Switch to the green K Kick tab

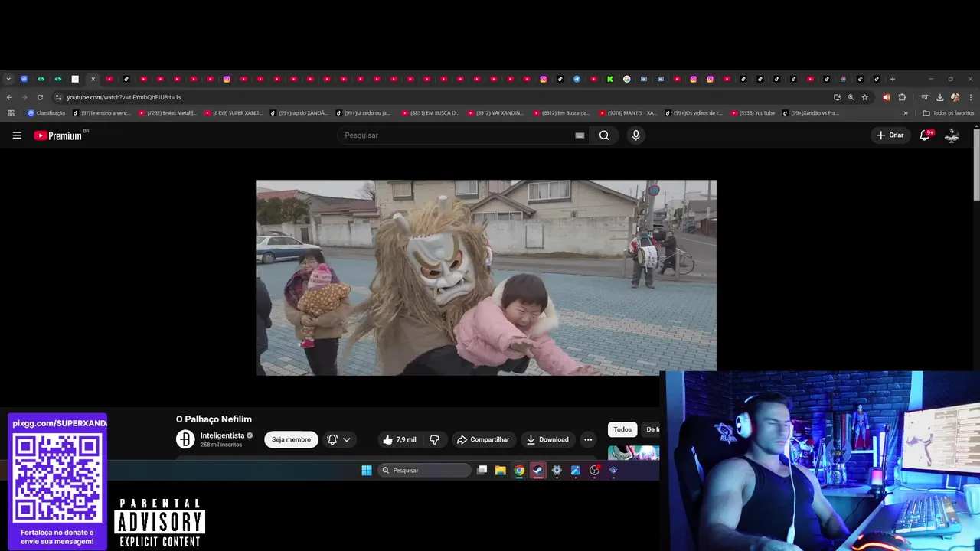point(609,79)
